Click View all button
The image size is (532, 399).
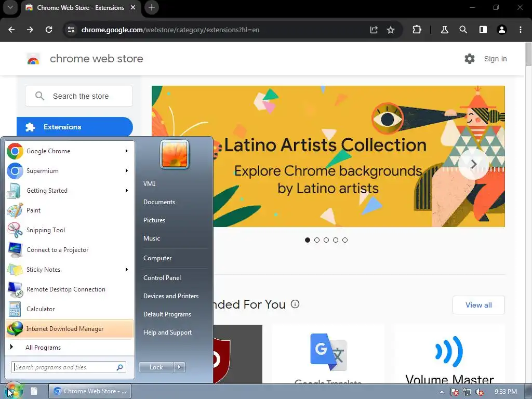coord(478,305)
